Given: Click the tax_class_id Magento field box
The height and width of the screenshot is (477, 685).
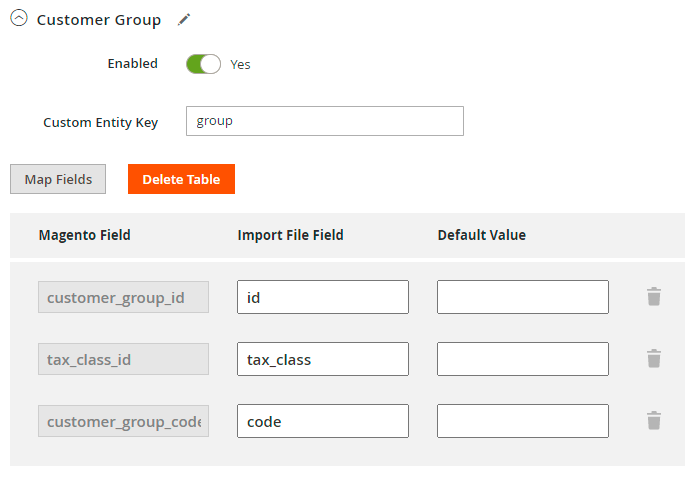Looking at the screenshot, I should (x=123, y=359).
